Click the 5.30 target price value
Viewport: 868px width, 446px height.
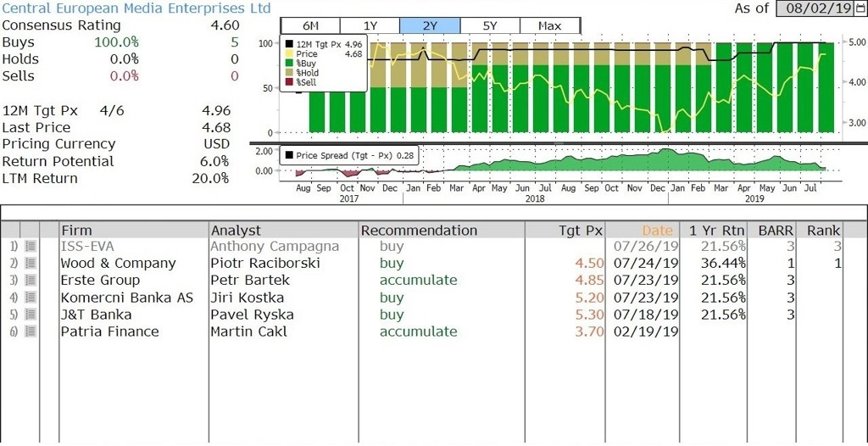pos(589,315)
